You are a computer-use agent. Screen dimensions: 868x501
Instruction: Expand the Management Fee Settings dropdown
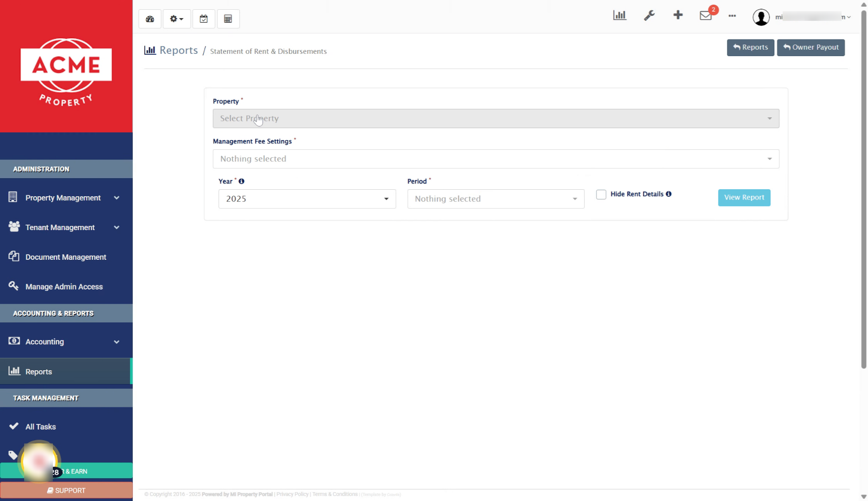[x=495, y=159]
